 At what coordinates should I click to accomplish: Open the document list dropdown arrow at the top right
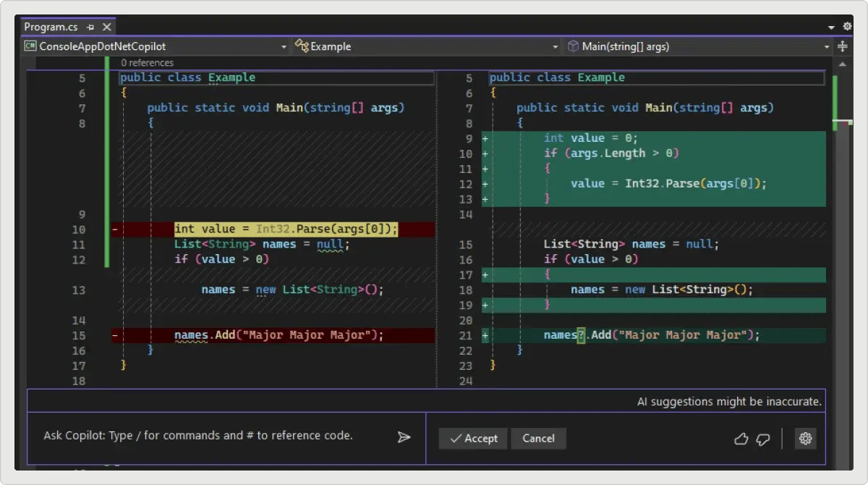[831, 27]
